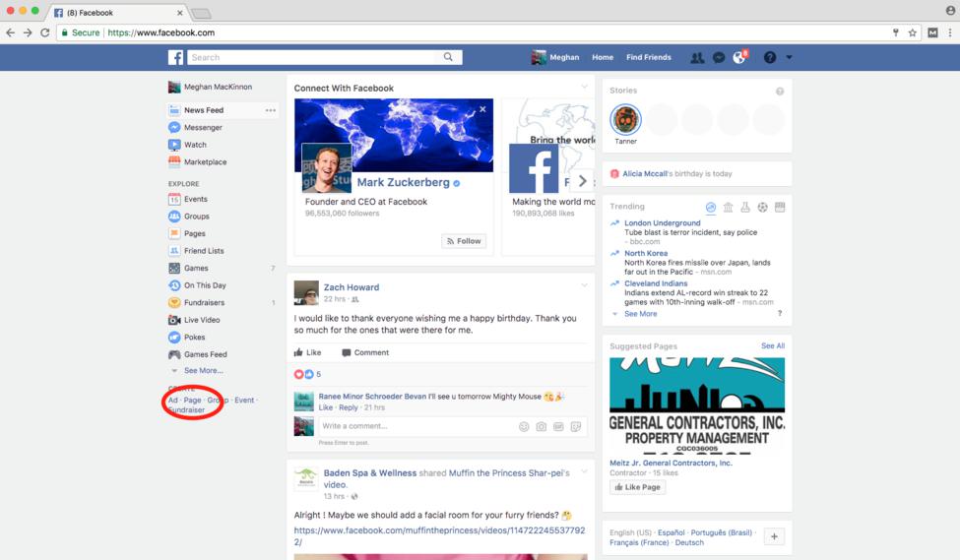Open Mark Zuckerberg's page name link

coord(404,182)
